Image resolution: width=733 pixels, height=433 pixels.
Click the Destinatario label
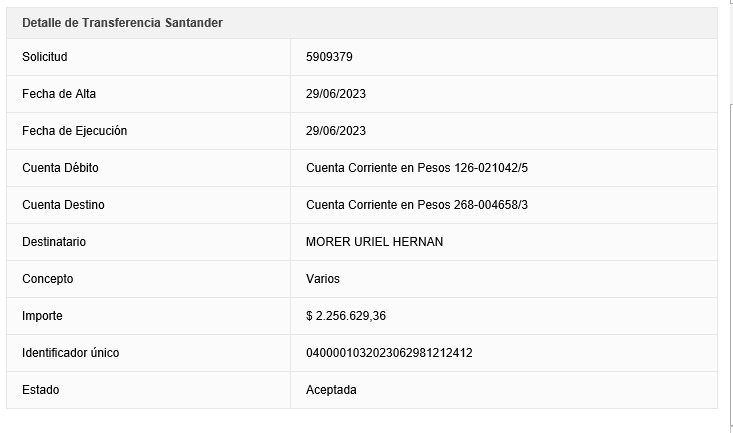pos(54,242)
